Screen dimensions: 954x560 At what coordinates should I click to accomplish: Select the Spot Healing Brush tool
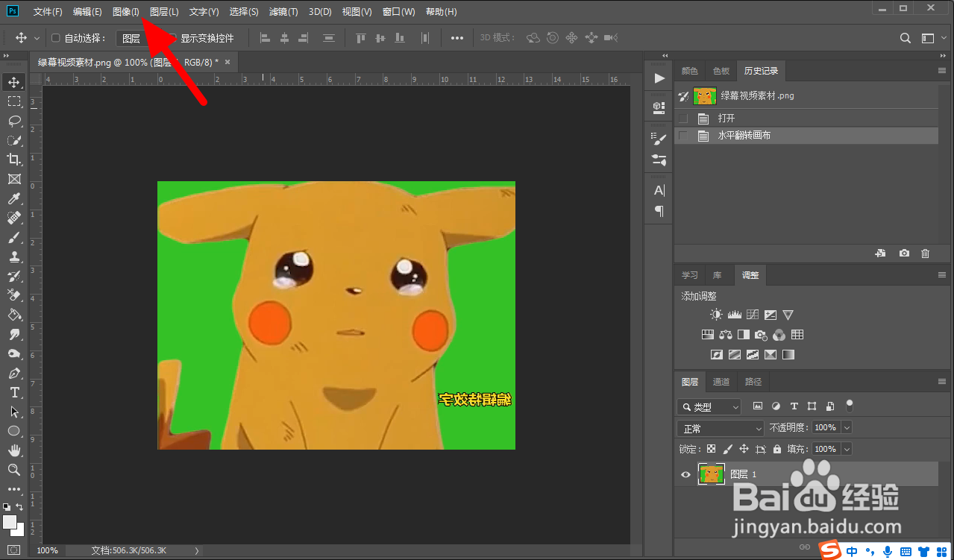14,218
